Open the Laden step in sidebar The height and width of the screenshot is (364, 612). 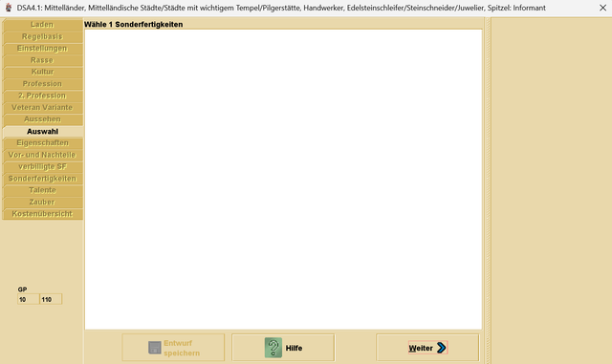click(42, 25)
